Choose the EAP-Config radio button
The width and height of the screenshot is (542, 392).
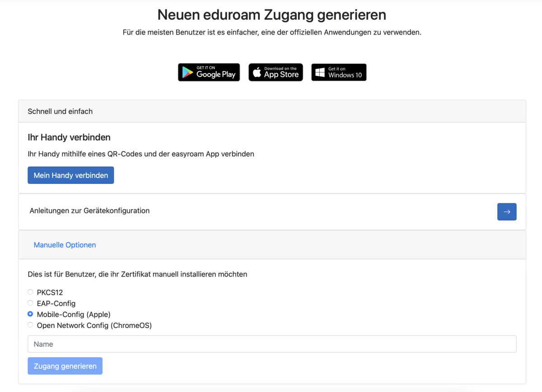pyautogui.click(x=30, y=303)
